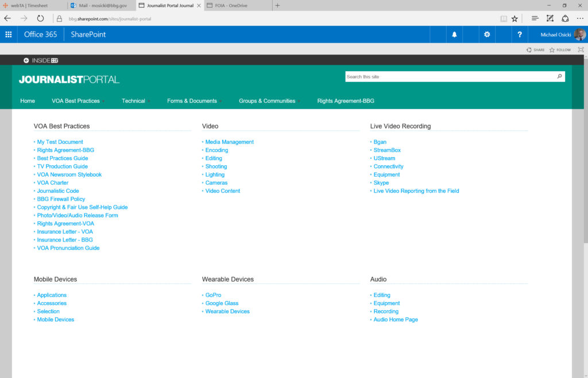This screenshot has height=378, width=588.
Task: Click the focus content icon beside Follow
Action: point(581,50)
